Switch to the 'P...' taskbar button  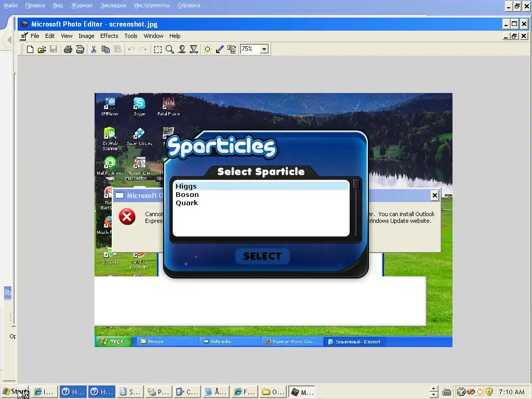click(x=159, y=392)
